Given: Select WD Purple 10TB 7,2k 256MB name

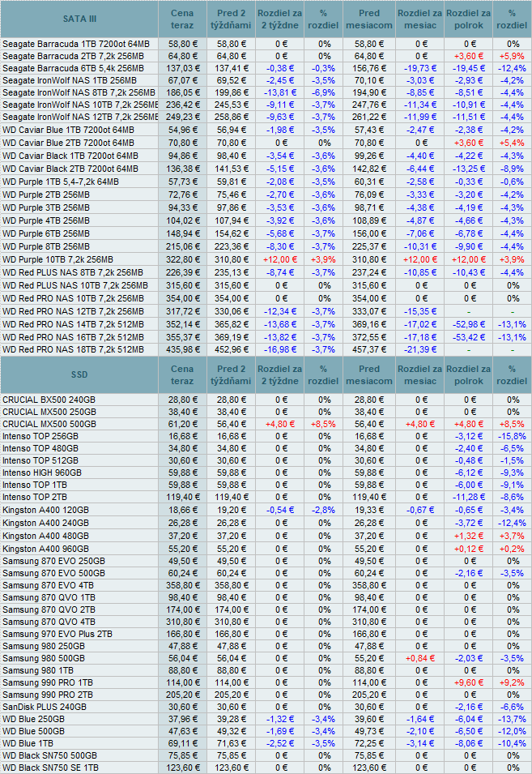Looking at the screenshot, I should point(57,259).
